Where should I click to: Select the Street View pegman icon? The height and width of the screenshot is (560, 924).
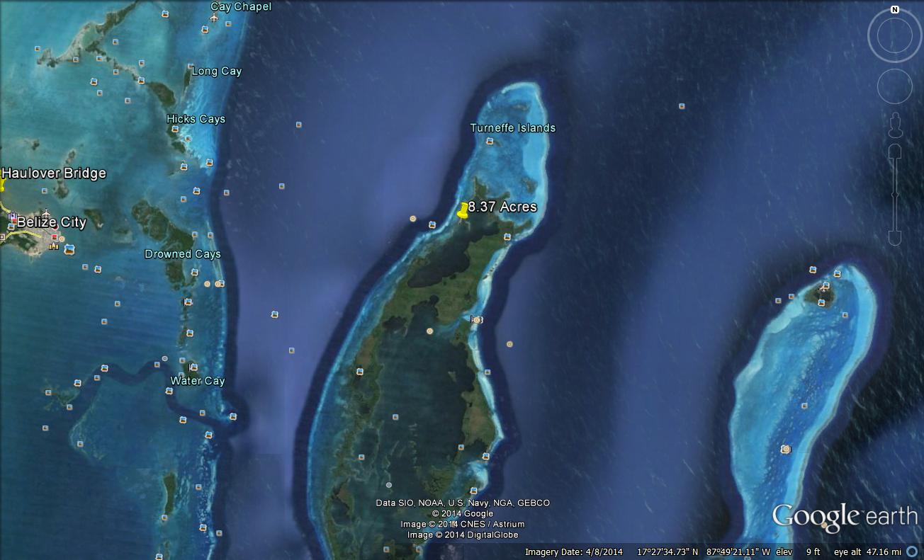pos(895,124)
